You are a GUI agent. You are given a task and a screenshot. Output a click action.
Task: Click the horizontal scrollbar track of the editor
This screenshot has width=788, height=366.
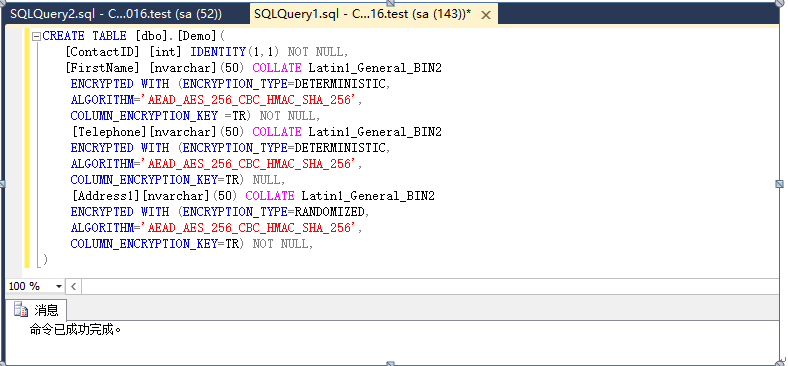(x=430, y=287)
